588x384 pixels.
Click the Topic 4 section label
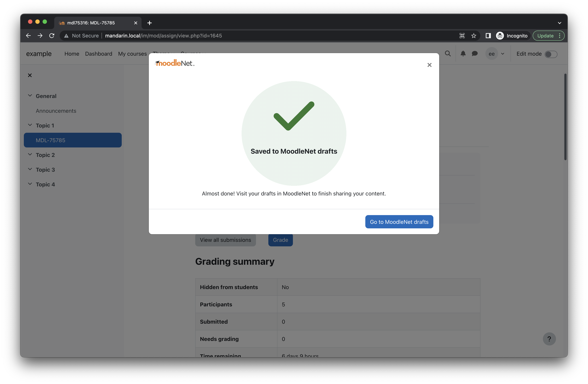coord(45,185)
